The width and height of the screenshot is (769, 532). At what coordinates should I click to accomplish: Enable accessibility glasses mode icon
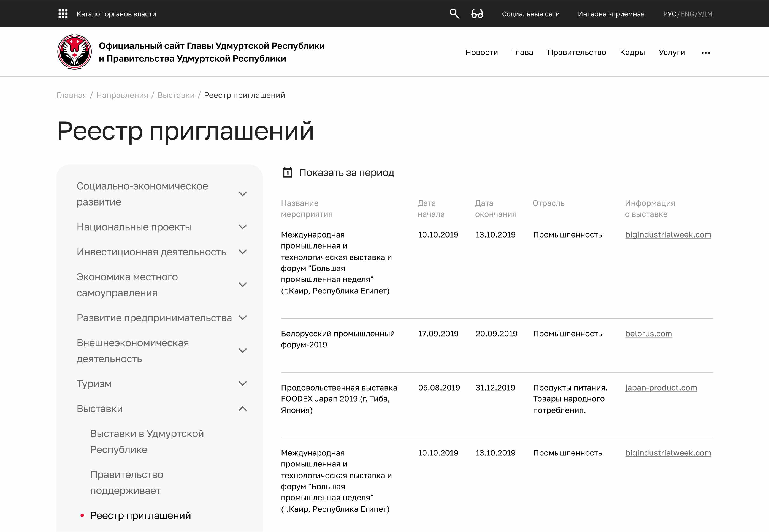tap(477, 14)
